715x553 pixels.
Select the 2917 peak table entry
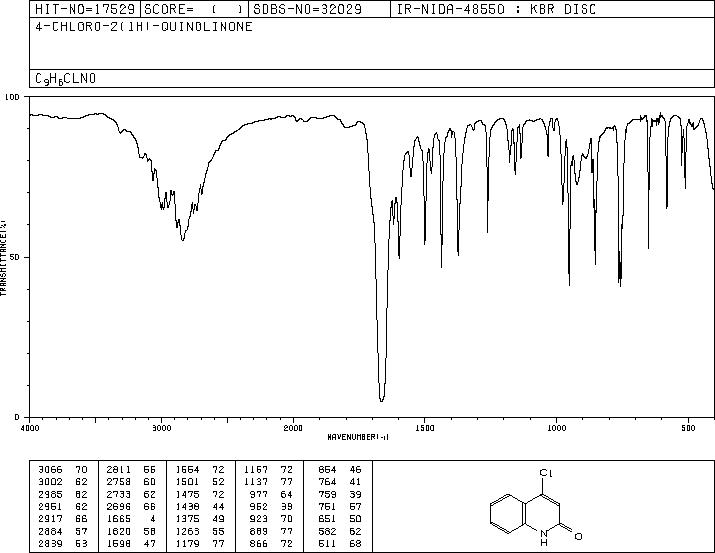coord(63,519)
